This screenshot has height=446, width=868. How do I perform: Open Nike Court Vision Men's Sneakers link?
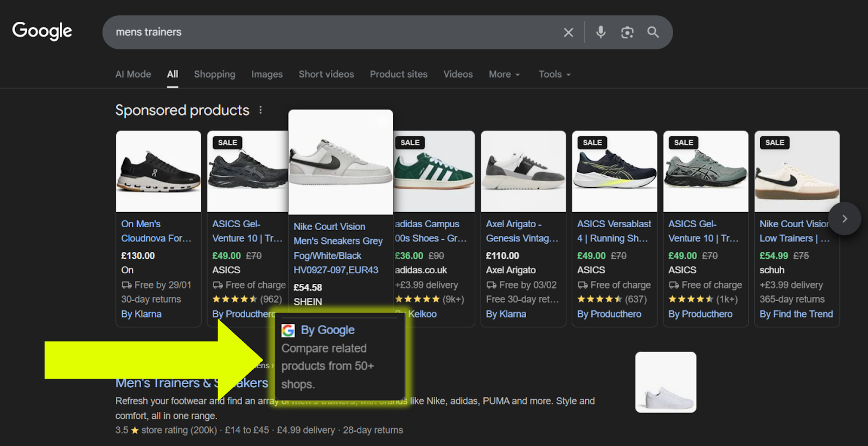click(x=338, y=248)
